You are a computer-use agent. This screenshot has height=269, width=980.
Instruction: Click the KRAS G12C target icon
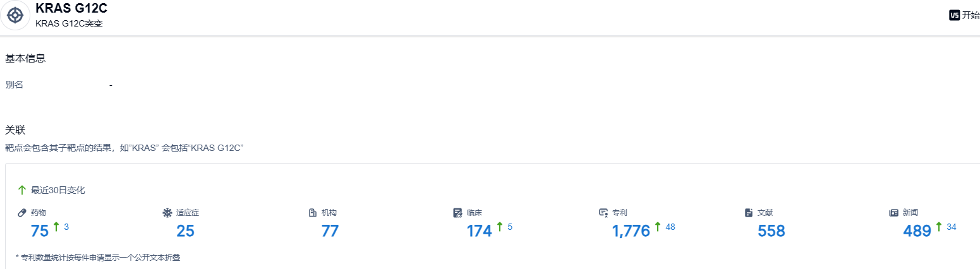click(16, 15)
